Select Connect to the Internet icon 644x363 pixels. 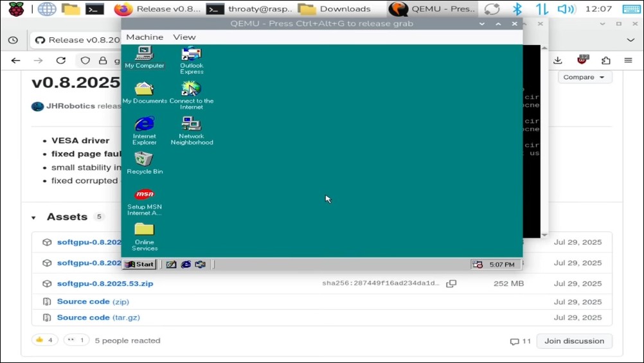click(x=192, y=96)
